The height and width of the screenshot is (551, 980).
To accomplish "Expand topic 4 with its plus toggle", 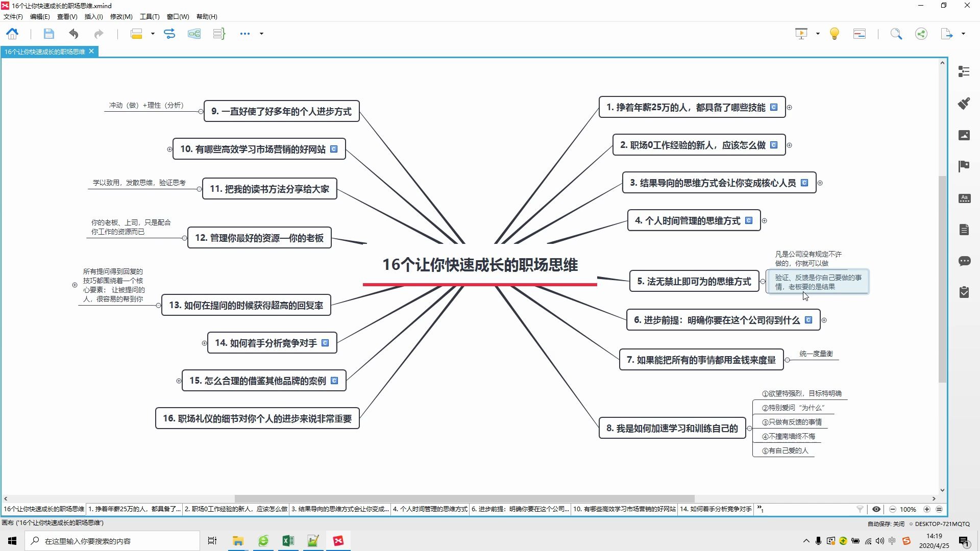I will click(765, 221).
